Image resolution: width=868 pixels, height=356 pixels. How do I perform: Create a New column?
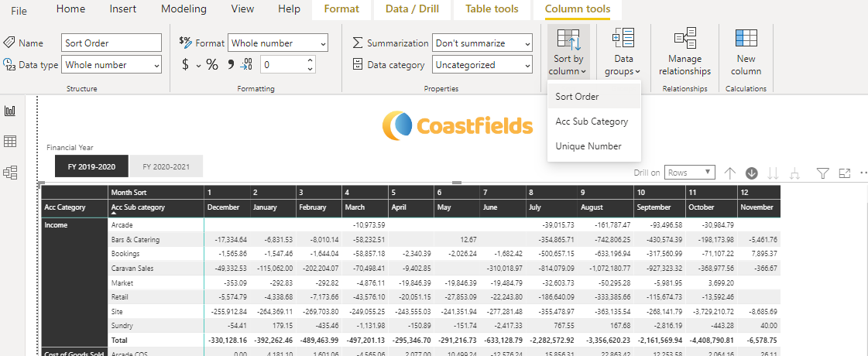pyautogui.click(x=746, y=53)
